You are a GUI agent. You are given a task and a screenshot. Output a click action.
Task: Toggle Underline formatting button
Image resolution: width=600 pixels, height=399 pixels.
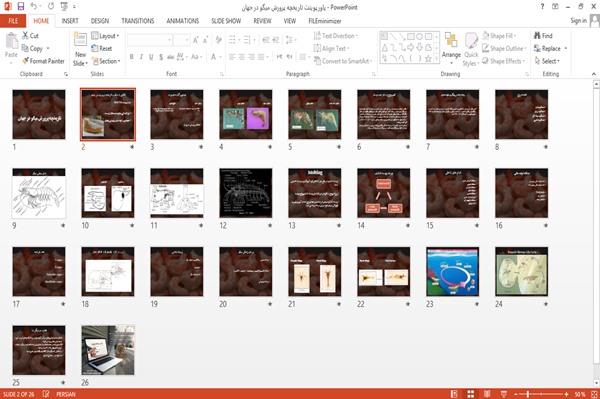pyautogui.click(x=151, y=57)
